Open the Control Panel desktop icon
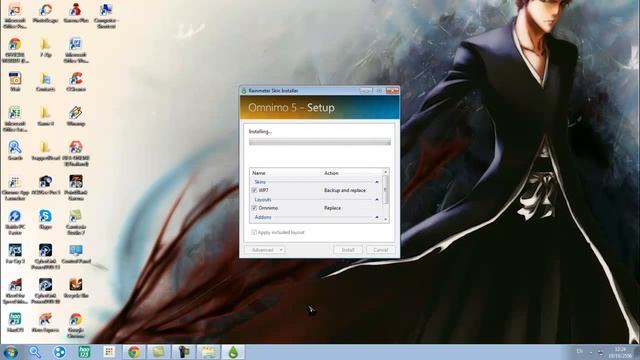The width and height of the screenshot is (640, 360). pyautogui.click(x=76, y=254)
